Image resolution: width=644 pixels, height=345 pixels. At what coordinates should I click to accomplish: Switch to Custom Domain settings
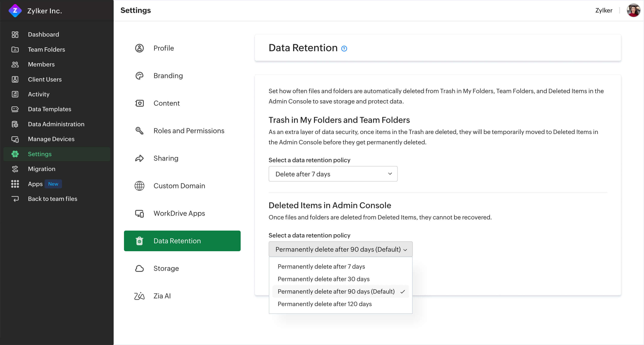179,185
